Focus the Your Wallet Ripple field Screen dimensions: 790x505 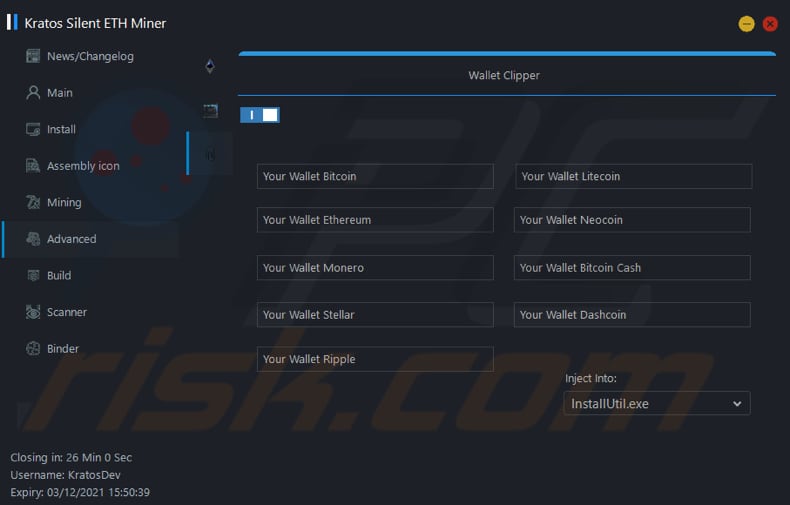pos(375,359)
